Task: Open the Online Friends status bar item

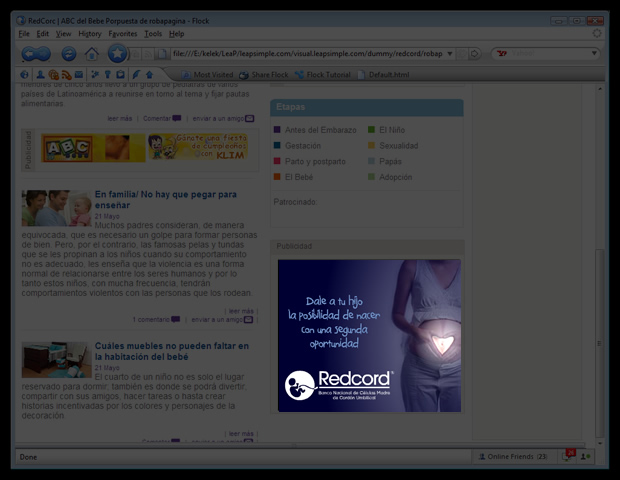Action: pos(510,457)
